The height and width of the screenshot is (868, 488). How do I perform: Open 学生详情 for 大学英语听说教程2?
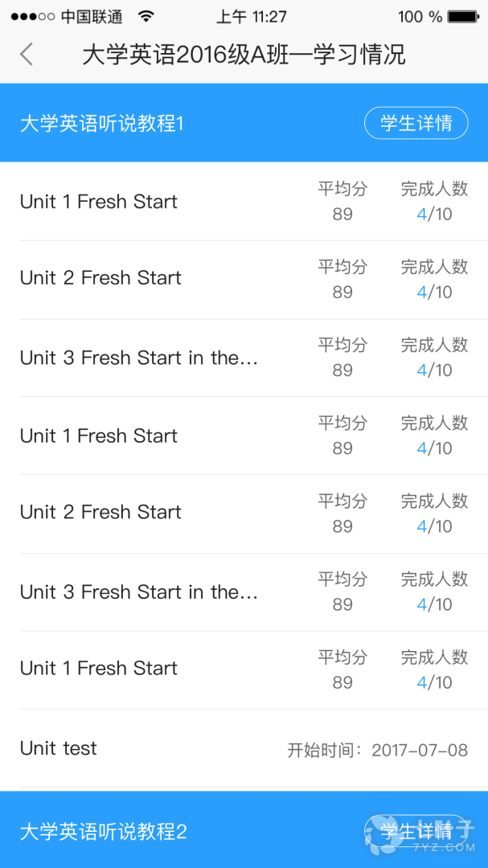click(416, 831)
